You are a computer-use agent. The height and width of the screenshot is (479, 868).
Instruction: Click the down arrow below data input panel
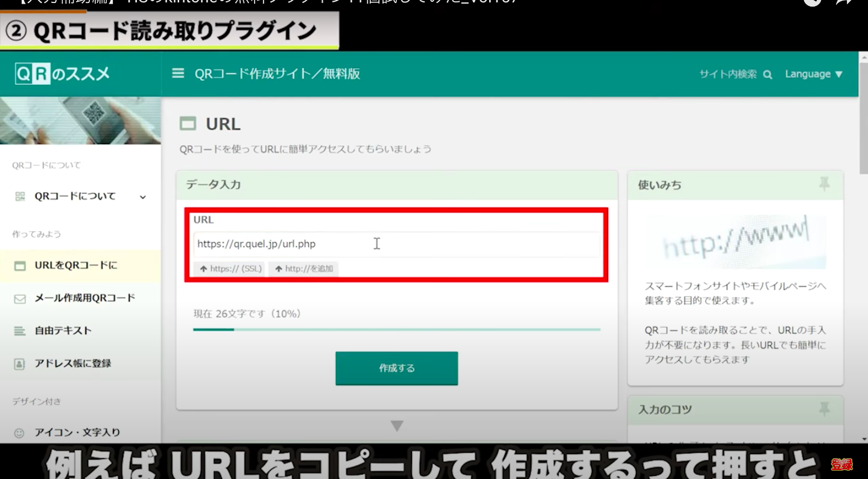[x=396, y=426]
